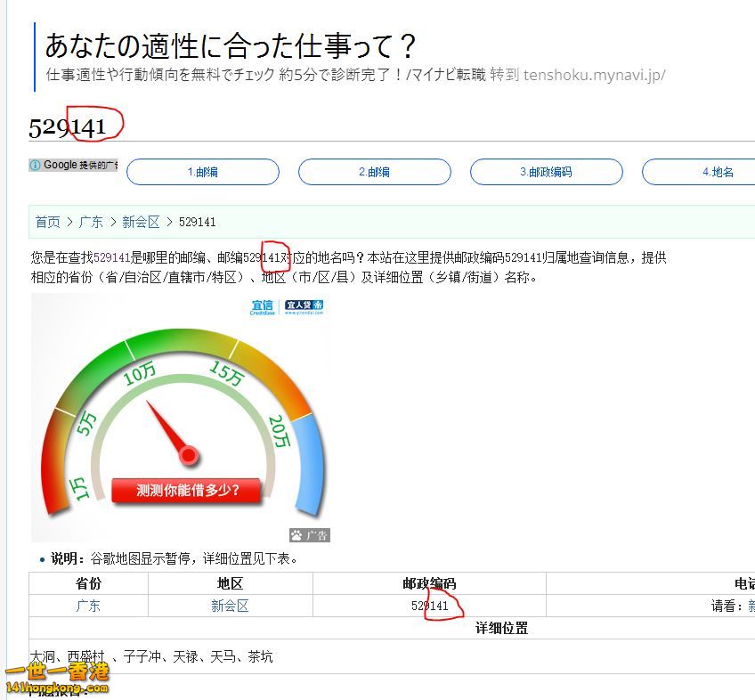
Task: Open 广东 link in the province cell
Action: 88,606
